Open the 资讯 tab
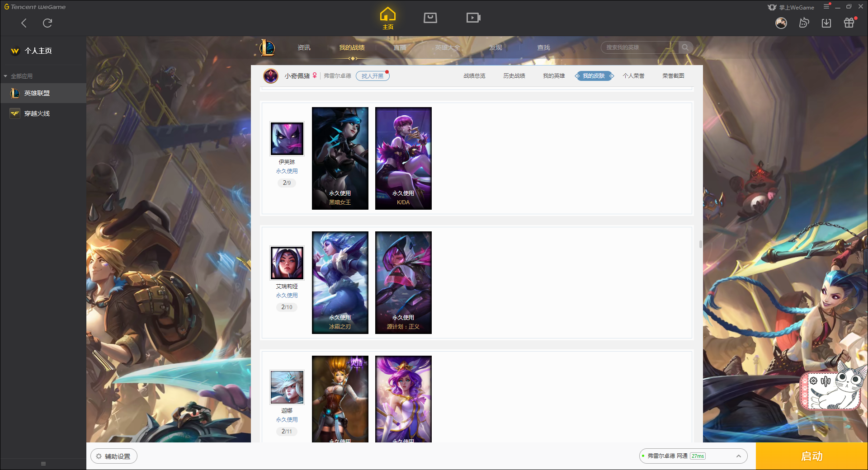868x470 pixels. [x=304, y=47]
